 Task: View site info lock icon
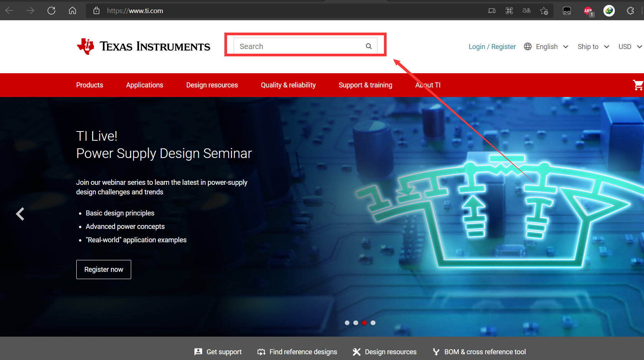97,11
